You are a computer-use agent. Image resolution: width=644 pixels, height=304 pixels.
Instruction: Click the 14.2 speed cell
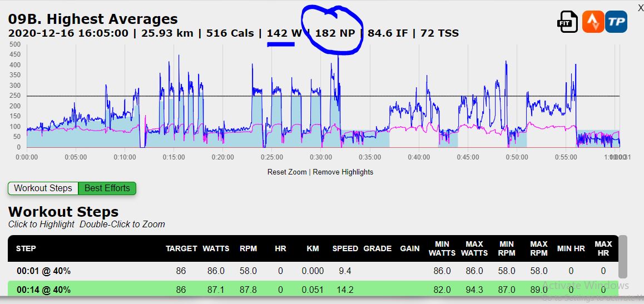pos(345,290)
